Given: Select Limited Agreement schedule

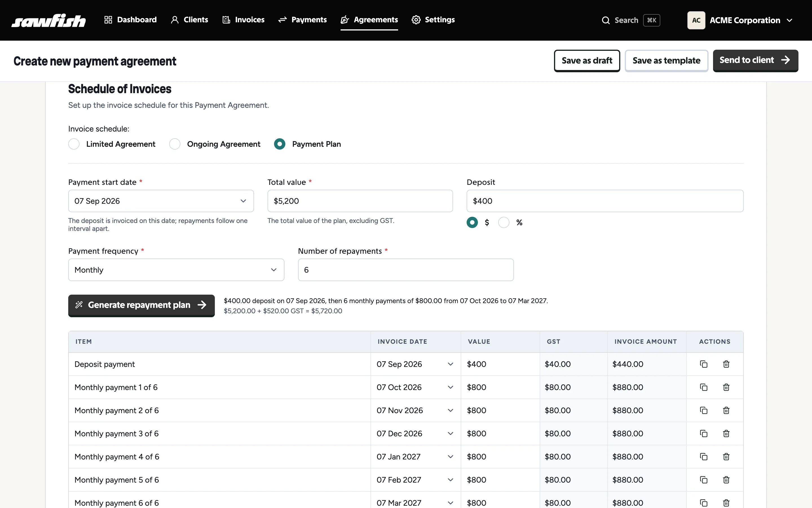Looking at the screenshot, I should pos(74,144).
